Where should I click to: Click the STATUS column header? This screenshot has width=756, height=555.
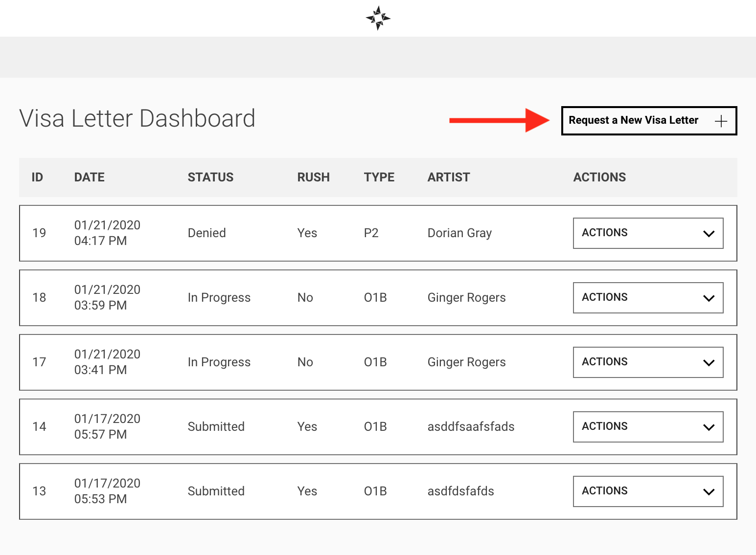[x=211, y=177]
